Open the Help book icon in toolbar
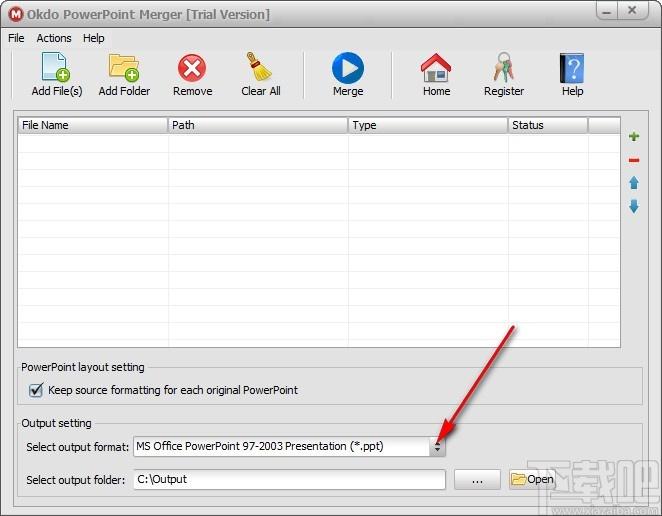 pos(572,68)
